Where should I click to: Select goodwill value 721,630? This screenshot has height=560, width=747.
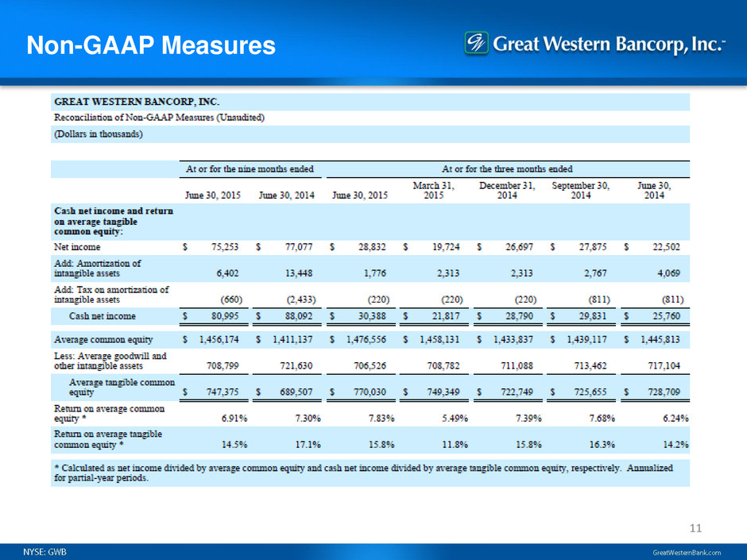coord(296,366)
